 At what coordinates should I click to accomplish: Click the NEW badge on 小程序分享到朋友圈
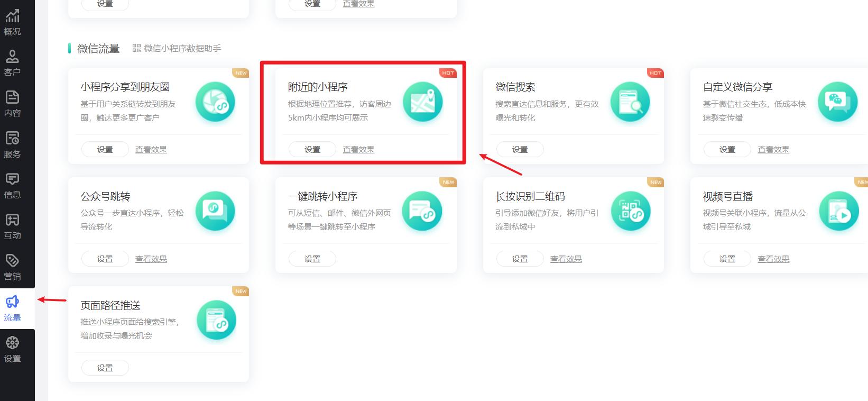coord(241,73)
